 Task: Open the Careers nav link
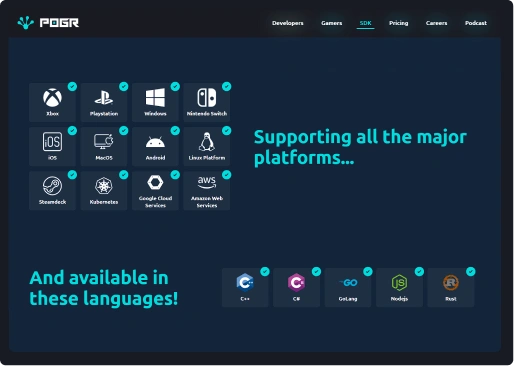pos(436,23)
